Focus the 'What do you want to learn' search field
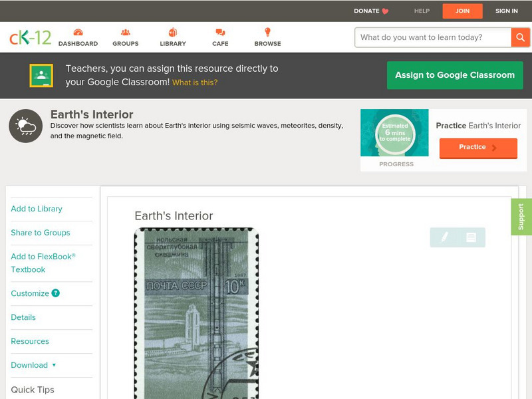Viewport: 532px width, 399px height. (x=433, y=37)
